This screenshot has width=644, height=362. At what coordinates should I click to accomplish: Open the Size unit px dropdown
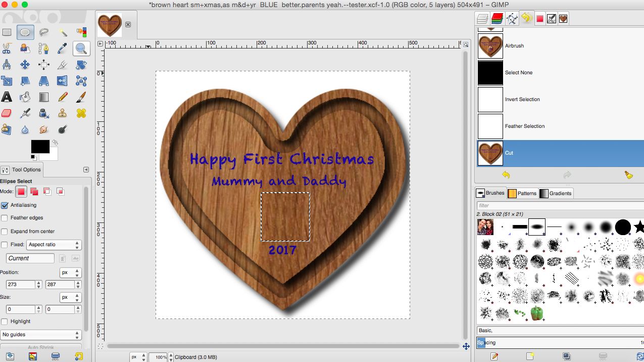pos(70,297)
